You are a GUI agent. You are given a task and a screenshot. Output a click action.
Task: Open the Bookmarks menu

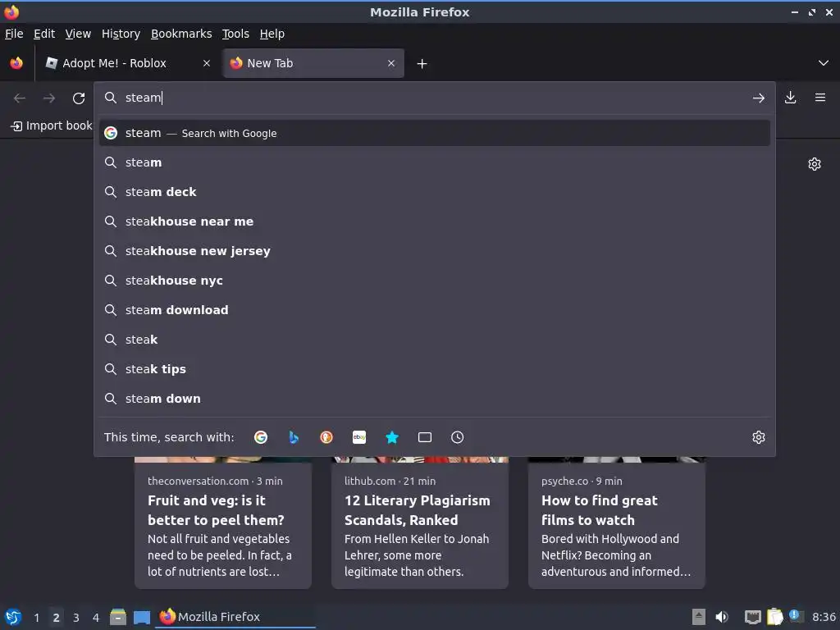pyautogui.click(x=181, y=34)
